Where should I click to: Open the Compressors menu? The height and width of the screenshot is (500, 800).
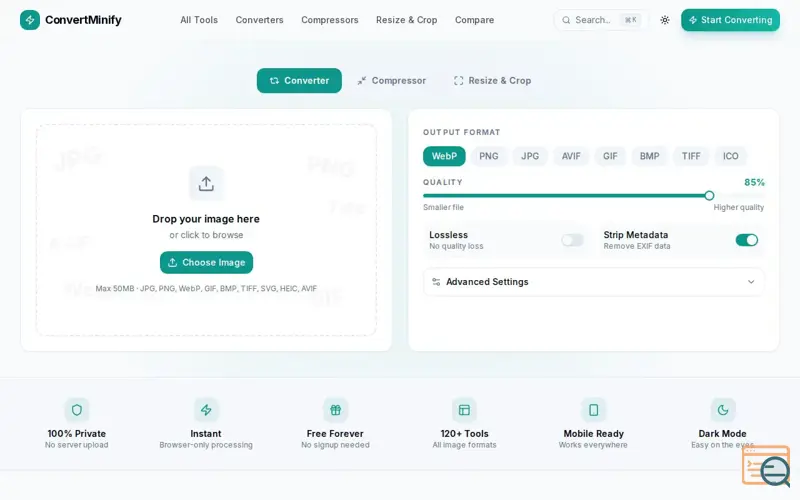[330, 20]
